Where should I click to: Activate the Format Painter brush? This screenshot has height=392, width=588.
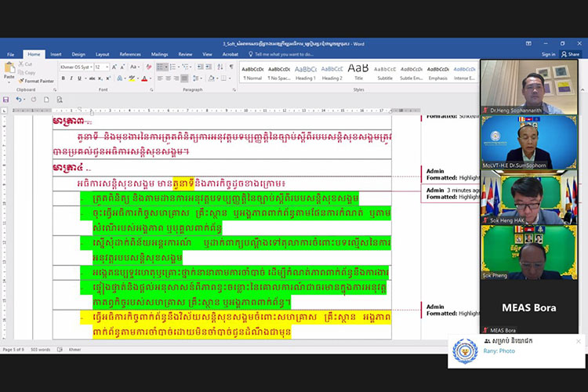click(36, 81)
